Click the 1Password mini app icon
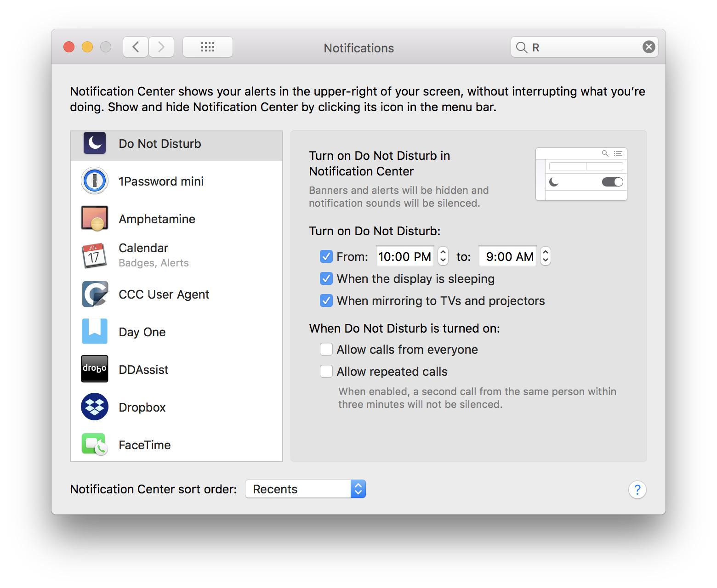This screenshot has height=588, width=717. coord(95,181)
